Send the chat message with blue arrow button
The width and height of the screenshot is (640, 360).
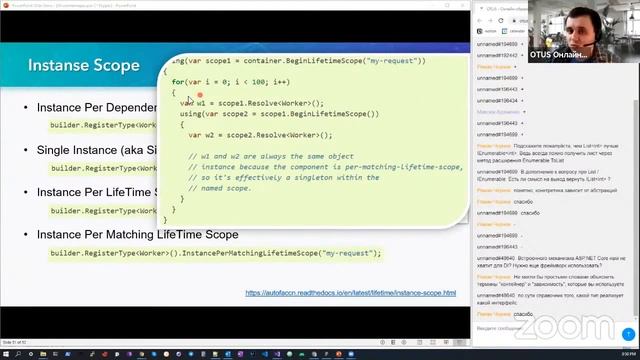pos(628,334)
